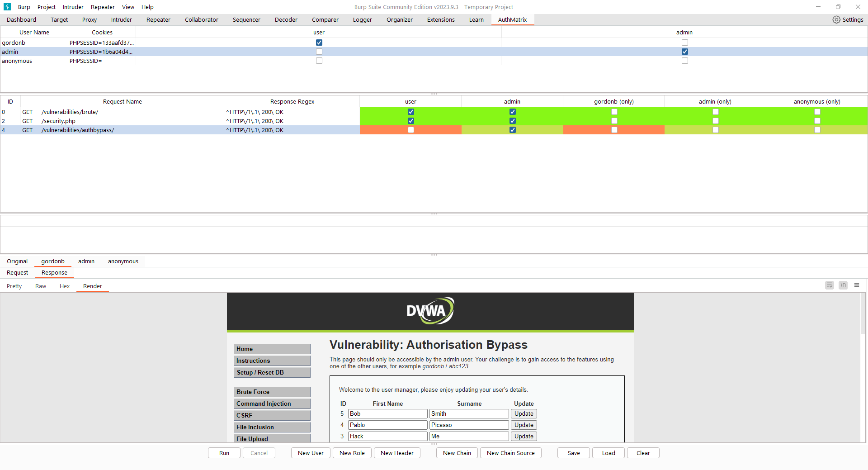Open the Help menu

pos(147,7)
